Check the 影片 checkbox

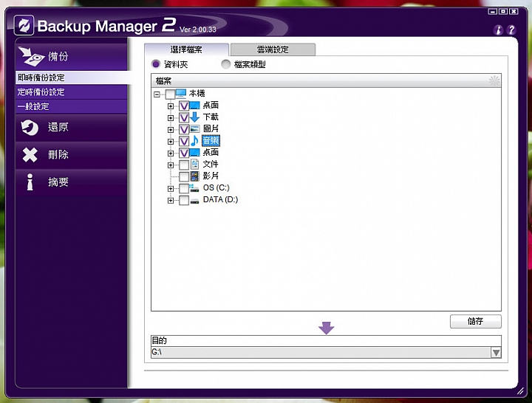point(184,176)
